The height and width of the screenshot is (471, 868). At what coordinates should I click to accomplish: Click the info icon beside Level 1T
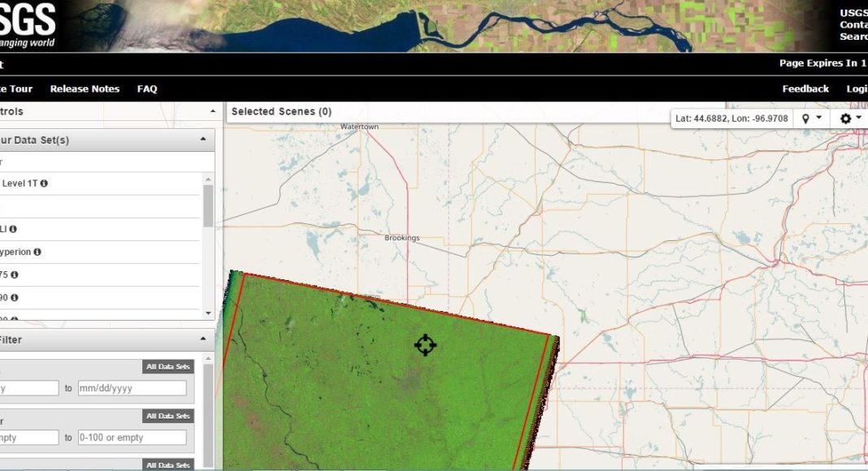[44, 184]
